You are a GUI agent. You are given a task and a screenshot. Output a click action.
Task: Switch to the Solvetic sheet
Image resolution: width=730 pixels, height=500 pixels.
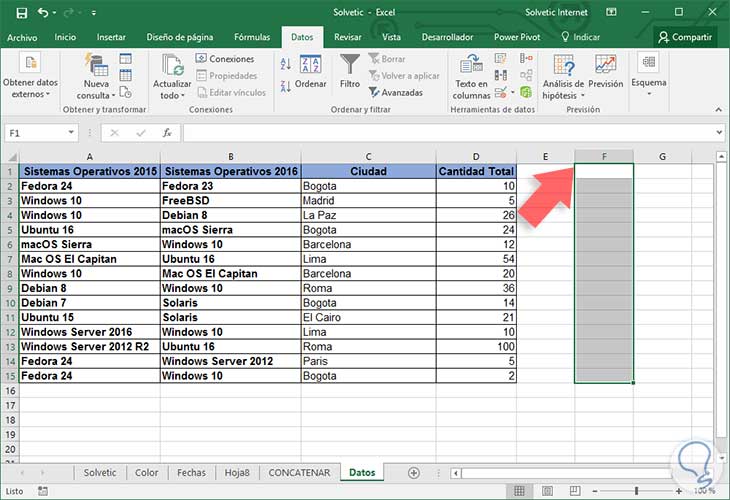pos(100,473)
